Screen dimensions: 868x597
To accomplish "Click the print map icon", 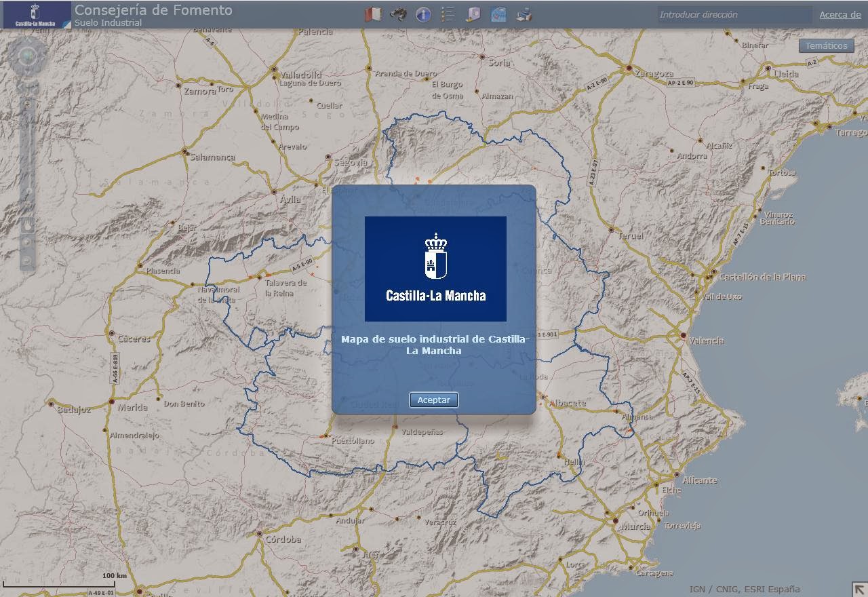I will coord(524,14).
